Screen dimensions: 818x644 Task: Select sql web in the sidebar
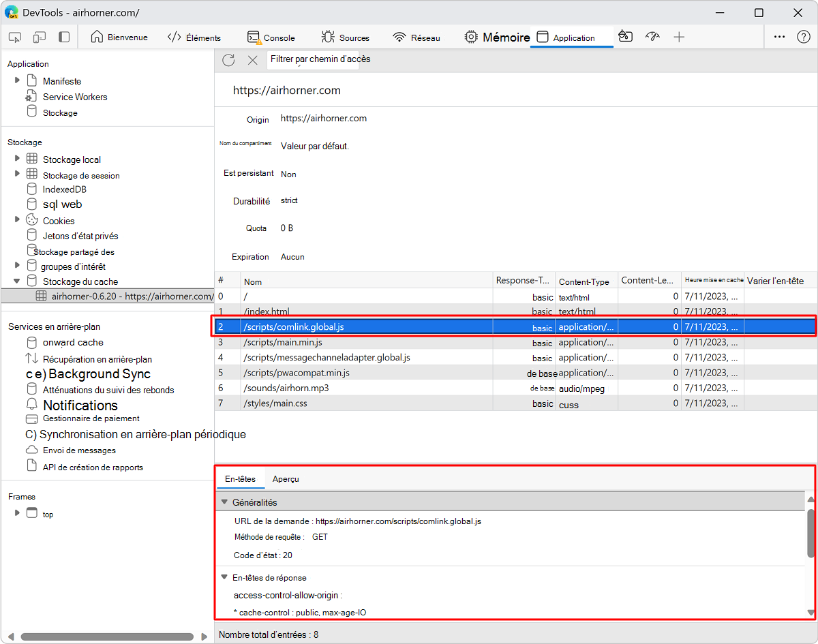[x=62, y=204]
